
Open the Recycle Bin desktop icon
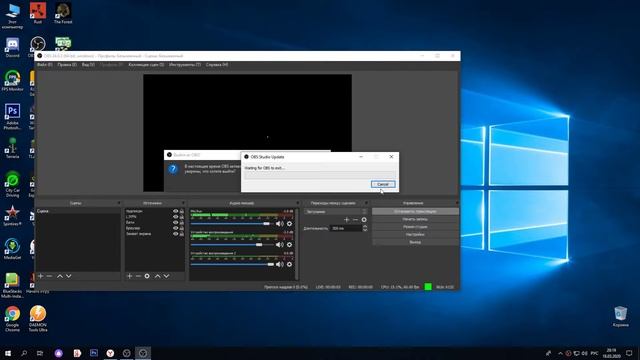click(620, 316)
